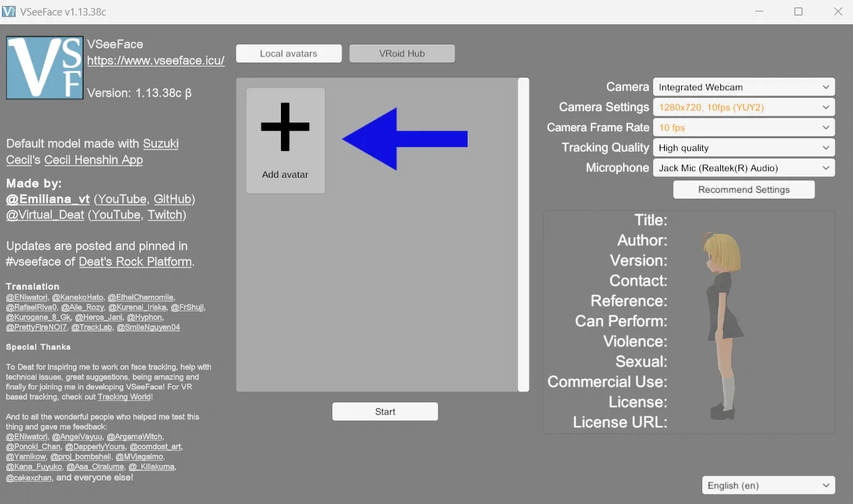Open the @Virtual_Deat profile link

pyautogui.click(x=45, y=215)
